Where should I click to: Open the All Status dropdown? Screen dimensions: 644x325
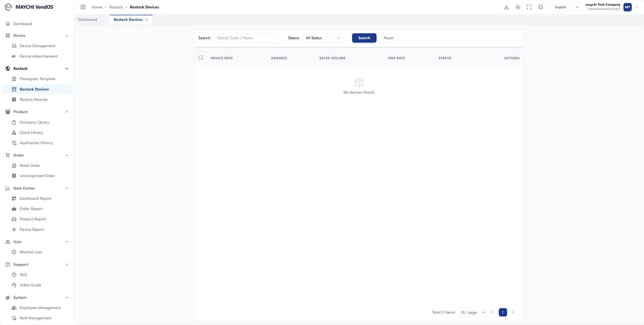pyautogui.click(x=323, y=38)
